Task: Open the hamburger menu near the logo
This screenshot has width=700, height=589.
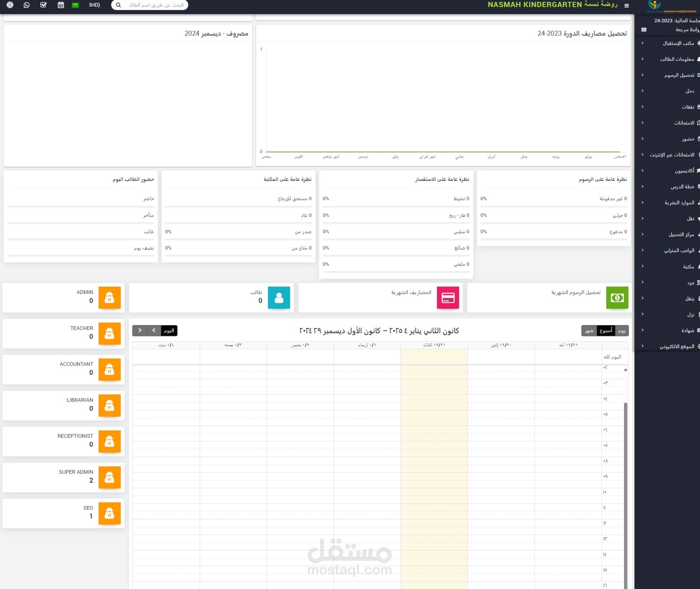Action: click(626, 5)
